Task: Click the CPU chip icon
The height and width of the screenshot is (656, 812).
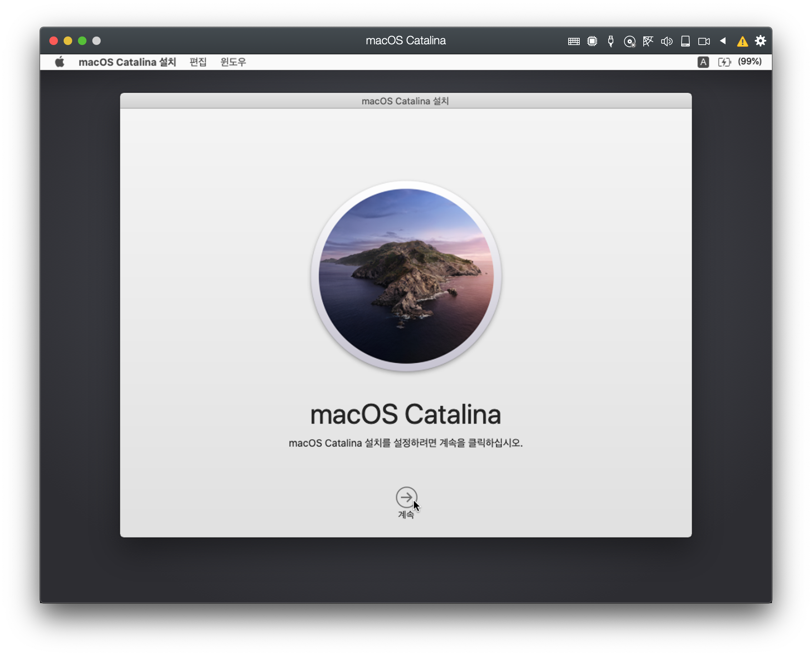Action: pos(592,41)
